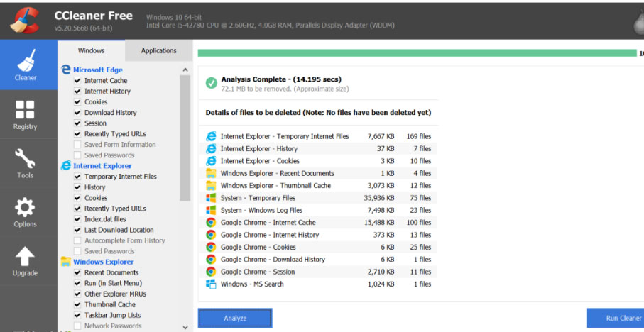
Task: Click the 35,936 KB size value
Action: click(378, 198)
